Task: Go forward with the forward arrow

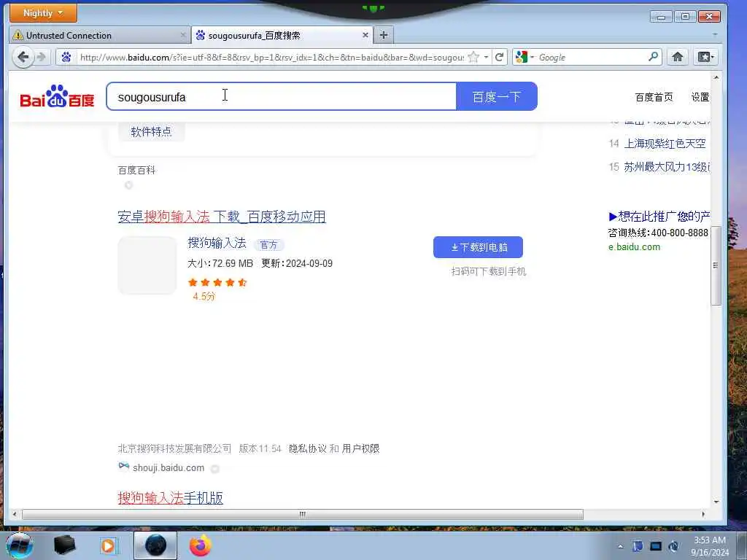Action: tap(42, 57)
